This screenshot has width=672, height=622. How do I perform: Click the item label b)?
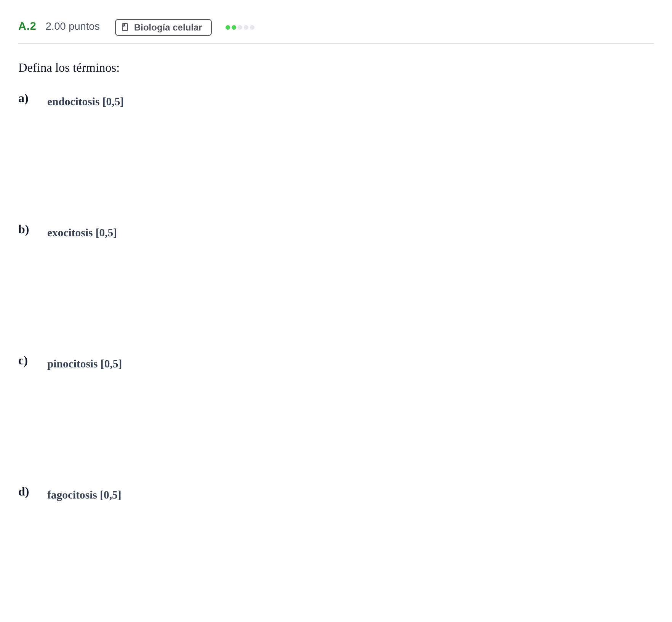pos(24,229)
